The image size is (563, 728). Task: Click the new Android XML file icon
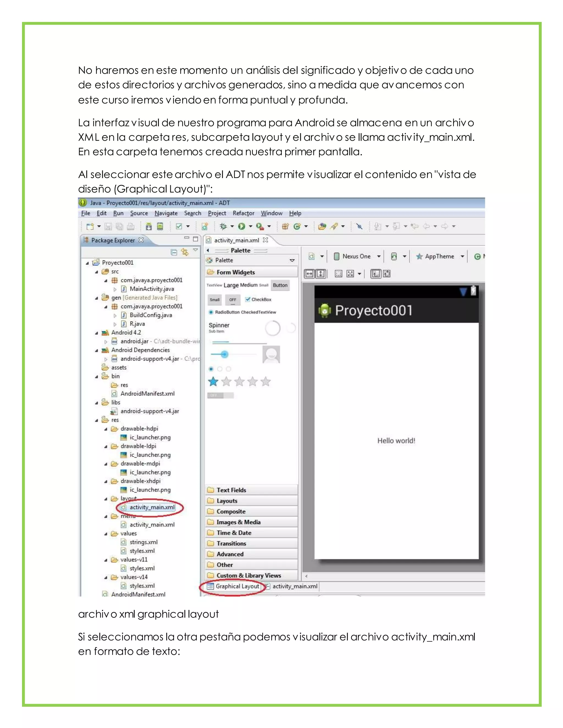coord(205,227)
